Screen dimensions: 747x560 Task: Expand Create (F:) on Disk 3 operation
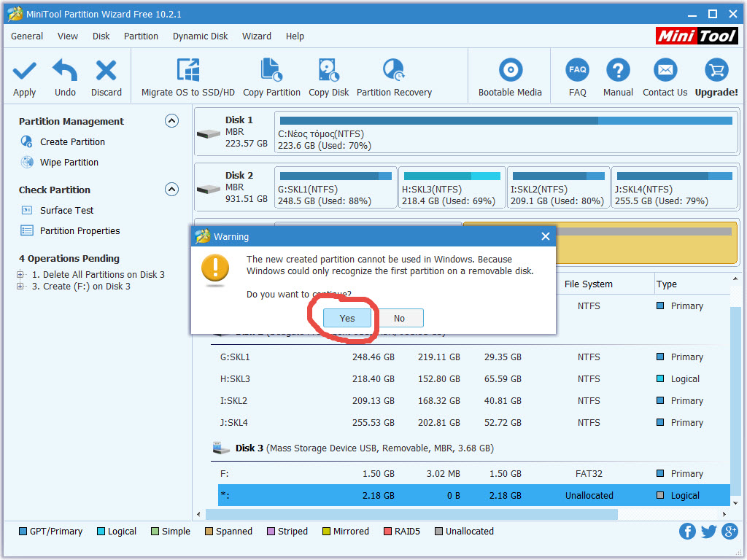pos(20,287)
